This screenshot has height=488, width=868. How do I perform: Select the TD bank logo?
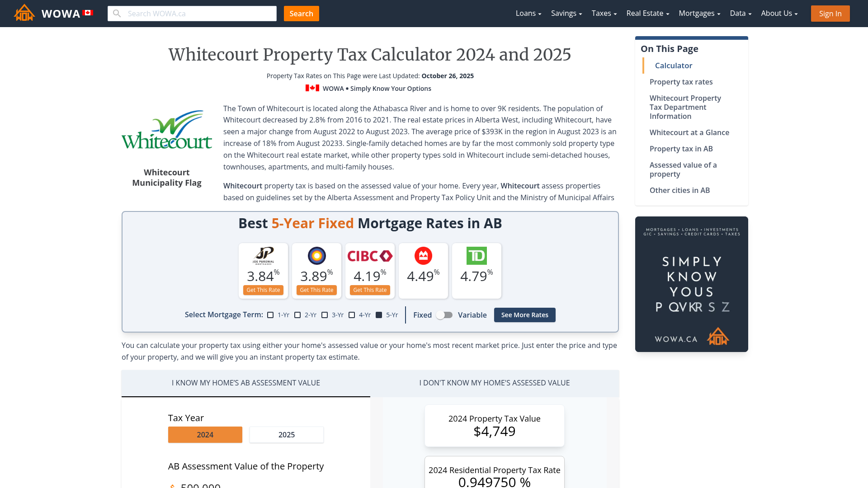point(476,256)
